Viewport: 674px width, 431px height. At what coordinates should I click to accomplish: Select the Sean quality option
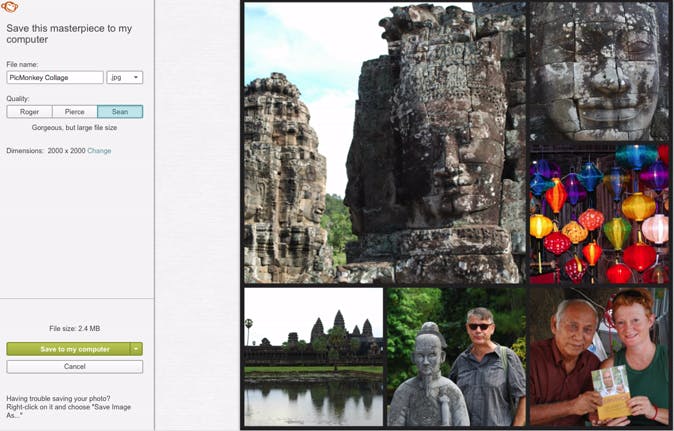click(120, 112)
